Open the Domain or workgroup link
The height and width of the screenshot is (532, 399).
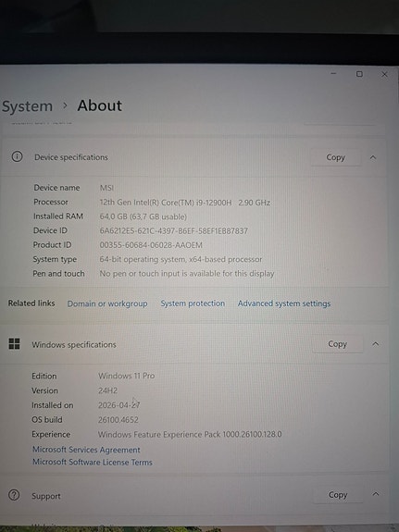pyautogui.click(x=107, y=303)
